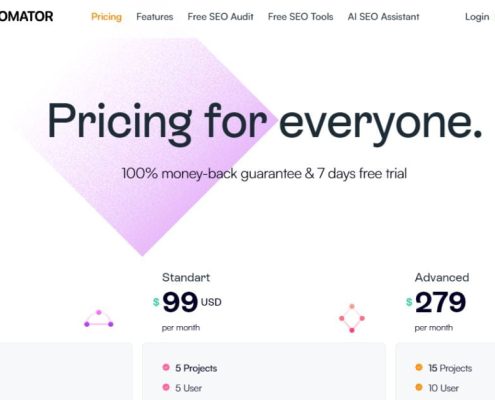Image resolution: width=495 pixels, height=400 pixels.
Task: Click the purple triangle Standart plan icon
Action: click(x=99, y=319)
